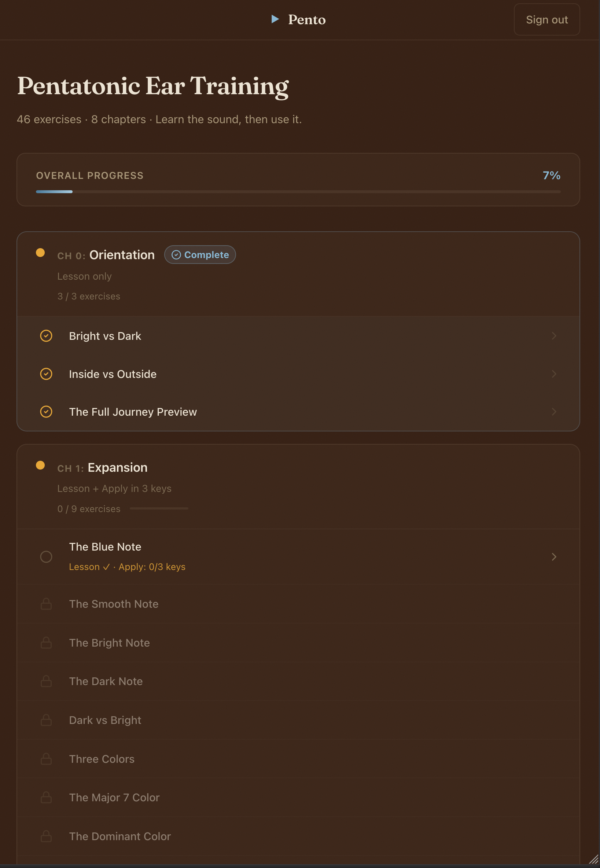Click the Sign out button
The width and height of the screenshot is (600, 868).
point(546,19)
